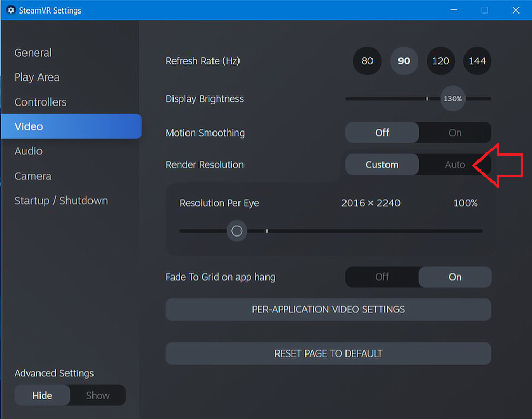The width and height of the screenshot is (532, 419).
Task: Open the Controllers section
Action: [40, 102]
